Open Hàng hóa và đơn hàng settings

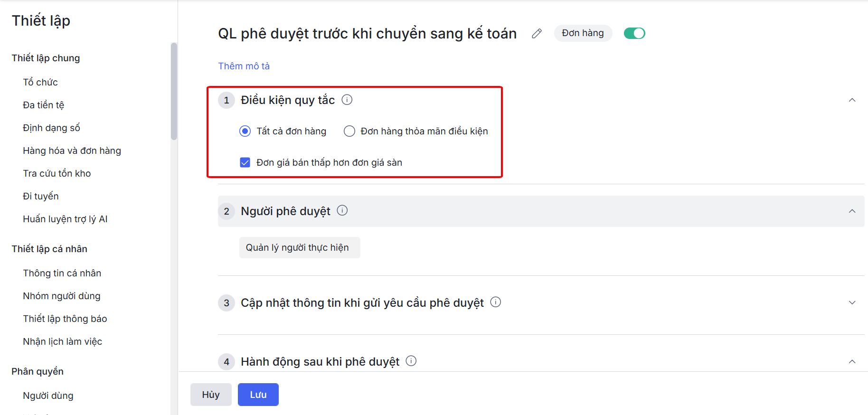[72, 151]
